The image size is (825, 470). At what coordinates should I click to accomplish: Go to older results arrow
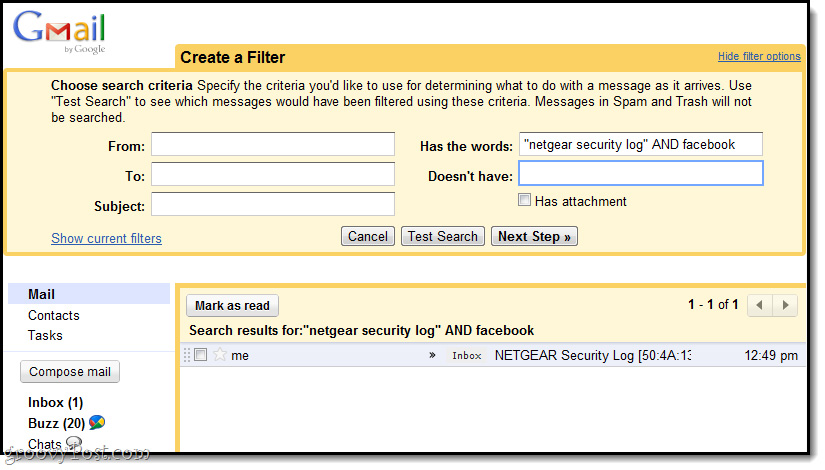(x=785, y=305)
